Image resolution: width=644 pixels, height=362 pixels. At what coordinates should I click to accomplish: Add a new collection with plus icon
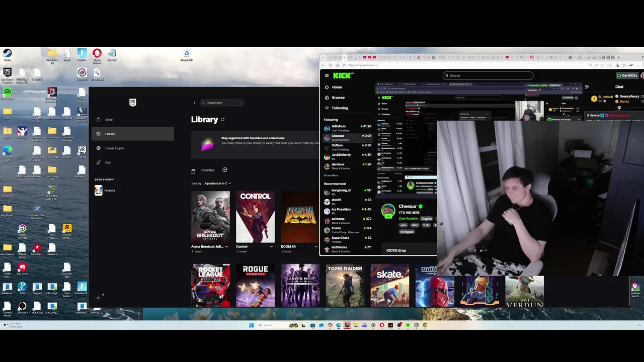225,170
